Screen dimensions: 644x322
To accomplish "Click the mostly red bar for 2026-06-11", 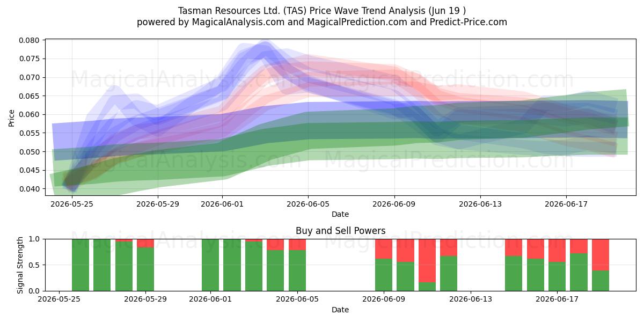I will click(x=427, y=265).
